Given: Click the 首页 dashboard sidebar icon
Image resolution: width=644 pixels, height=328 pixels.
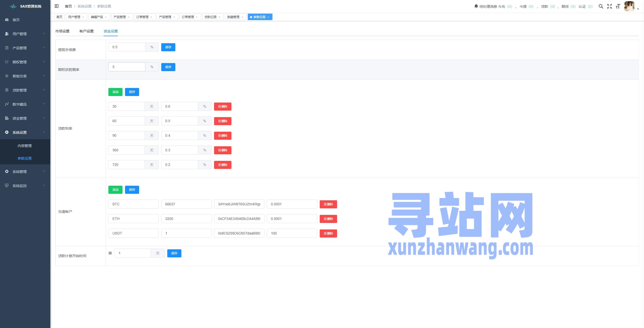Looking at the screenshot, I should pyautogui.click(x=7, y=20).
